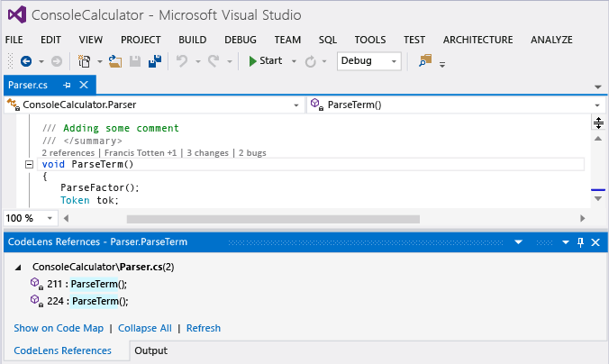Open the Navigate Backward history dropdown

(41, 61)
